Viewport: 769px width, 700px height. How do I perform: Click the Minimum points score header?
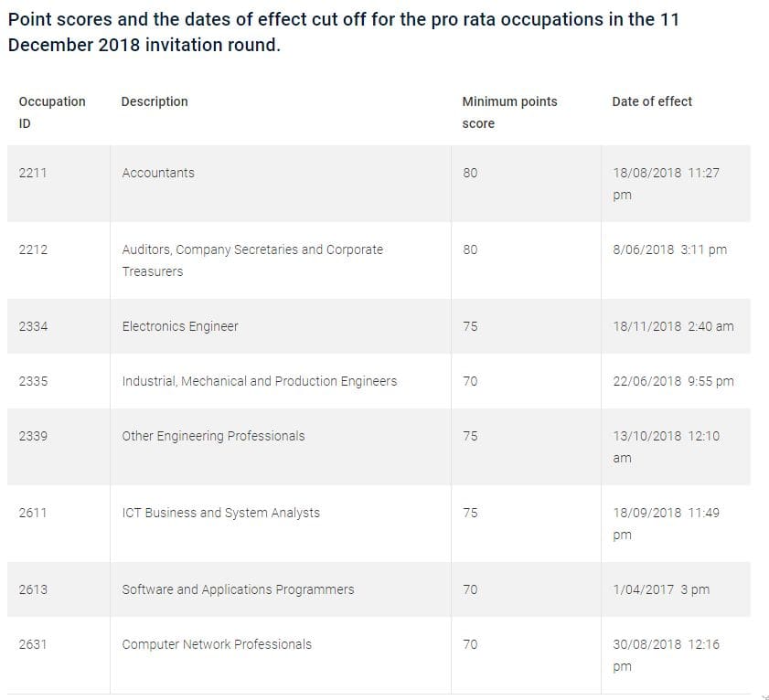click(x=509, y=112)
